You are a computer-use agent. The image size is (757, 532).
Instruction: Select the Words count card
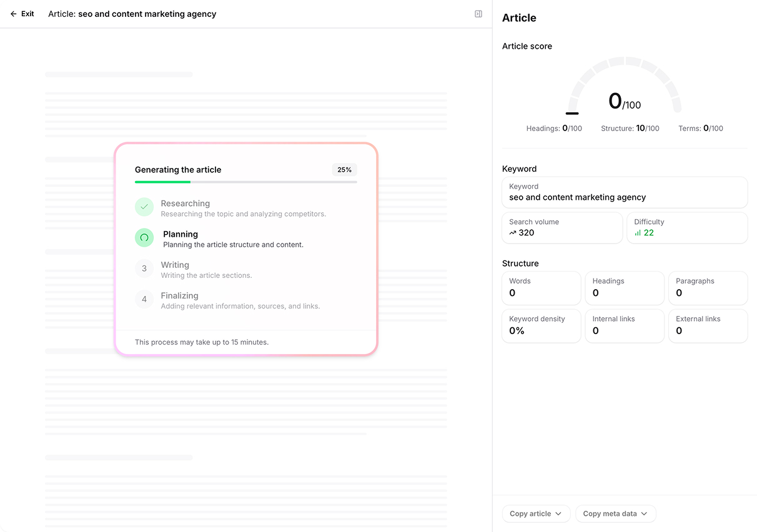[x=541, y=288]
